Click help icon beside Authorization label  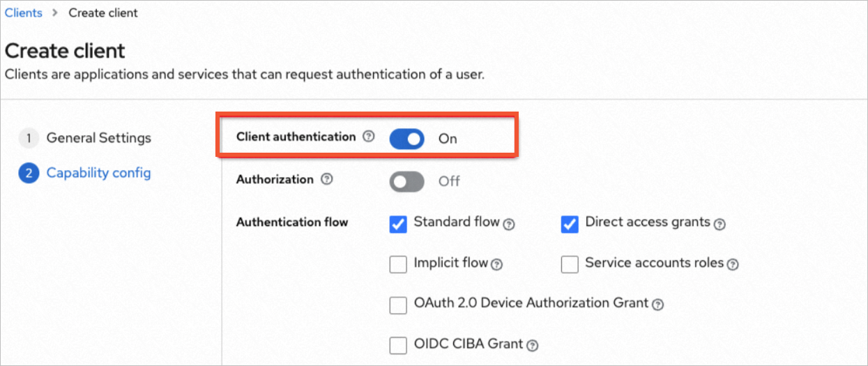(326, 179)
